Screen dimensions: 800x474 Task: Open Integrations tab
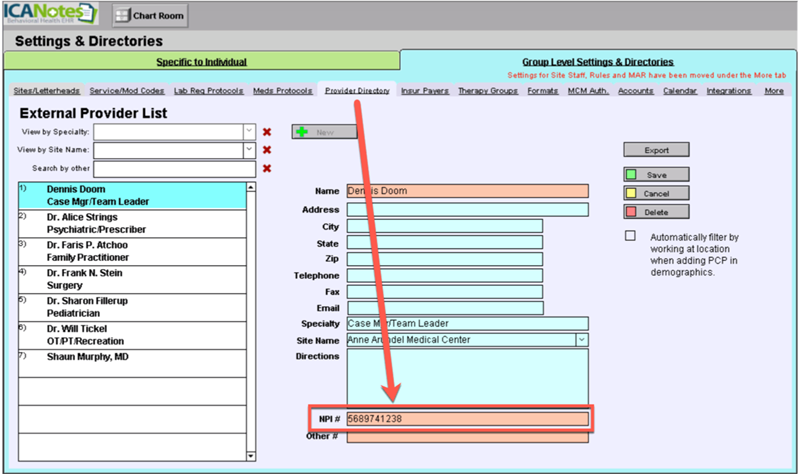(x=729, y=90)
